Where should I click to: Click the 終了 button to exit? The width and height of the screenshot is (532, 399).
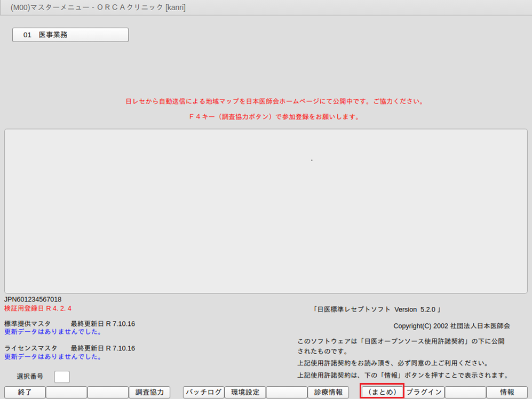25,392
